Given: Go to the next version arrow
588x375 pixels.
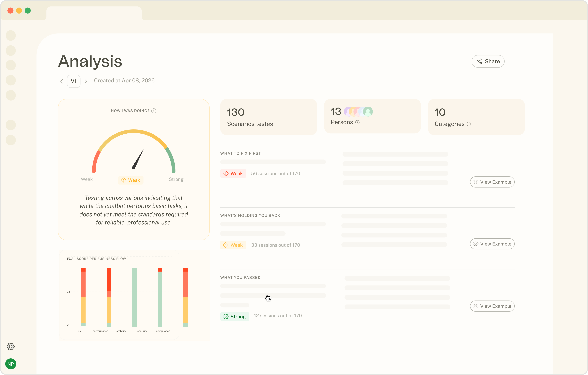Looking at the screenshot, I should (86, 81).
